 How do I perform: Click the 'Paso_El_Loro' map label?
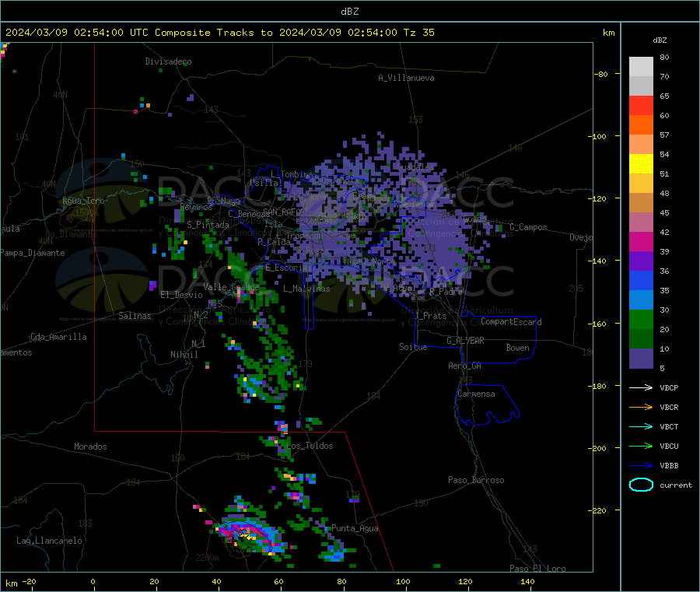pos(537,569)
